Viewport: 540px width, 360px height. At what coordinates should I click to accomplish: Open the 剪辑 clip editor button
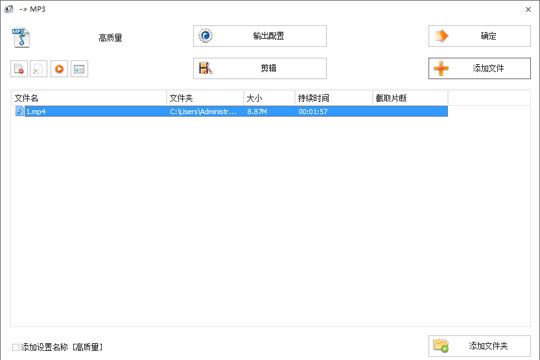[260, 68]
